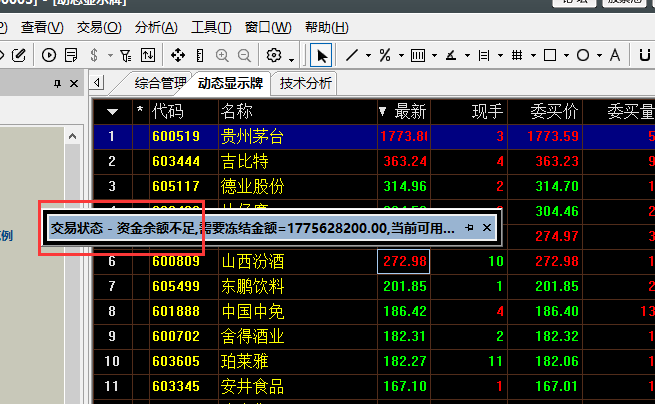The image size is (655, 404).
Task: Expand the ellipse tool dropdown arrow
Action: coord(599,55)
